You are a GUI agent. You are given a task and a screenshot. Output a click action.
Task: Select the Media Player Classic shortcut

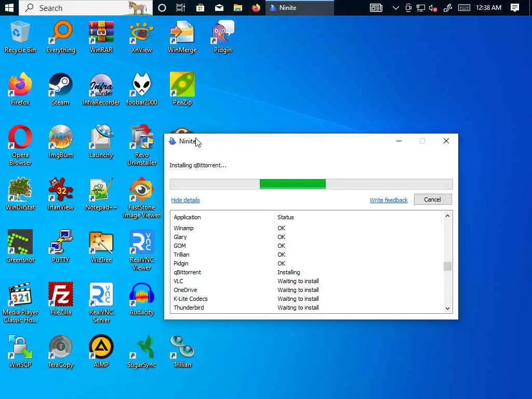click(x=20, y=303)
